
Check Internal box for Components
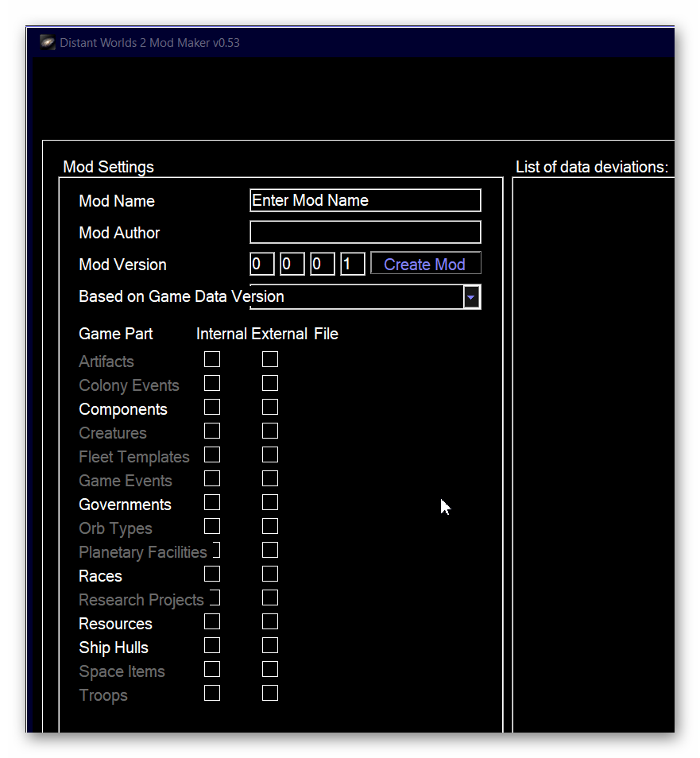tap(211, 407)
